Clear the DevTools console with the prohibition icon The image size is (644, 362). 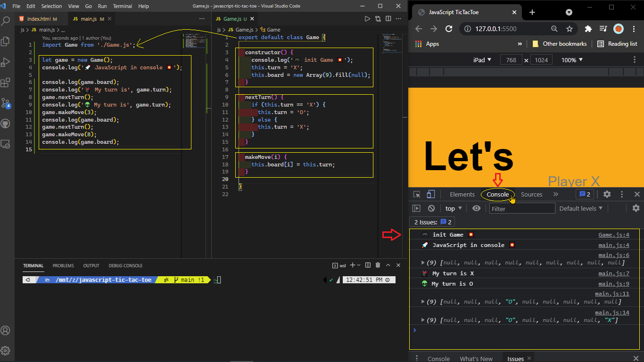pyautogui.click(x=431, y=208)
